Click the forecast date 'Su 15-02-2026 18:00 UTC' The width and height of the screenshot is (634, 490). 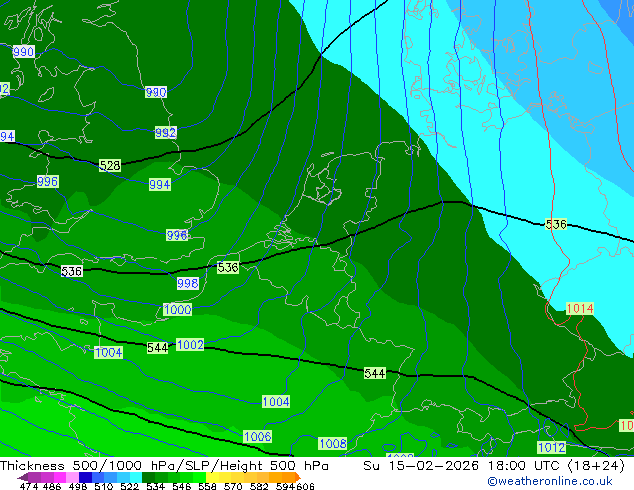[463, 466]
